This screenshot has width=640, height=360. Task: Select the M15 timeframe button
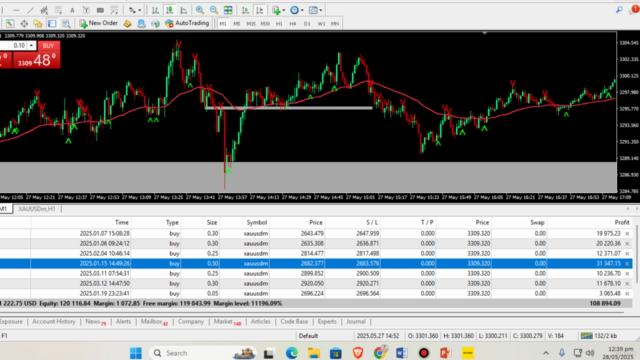point(251,24)
